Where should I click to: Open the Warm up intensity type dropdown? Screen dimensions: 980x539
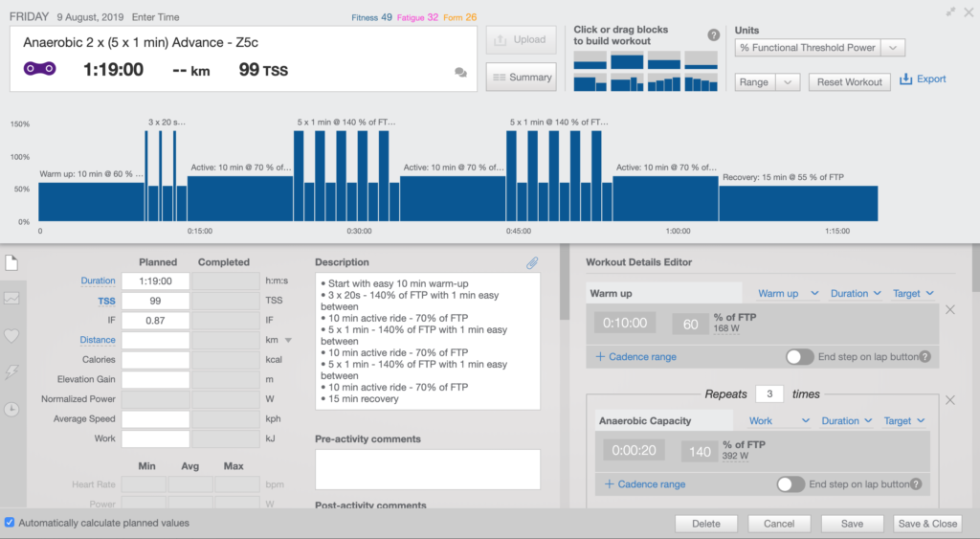pyautogui.click(x=789, y=294)
